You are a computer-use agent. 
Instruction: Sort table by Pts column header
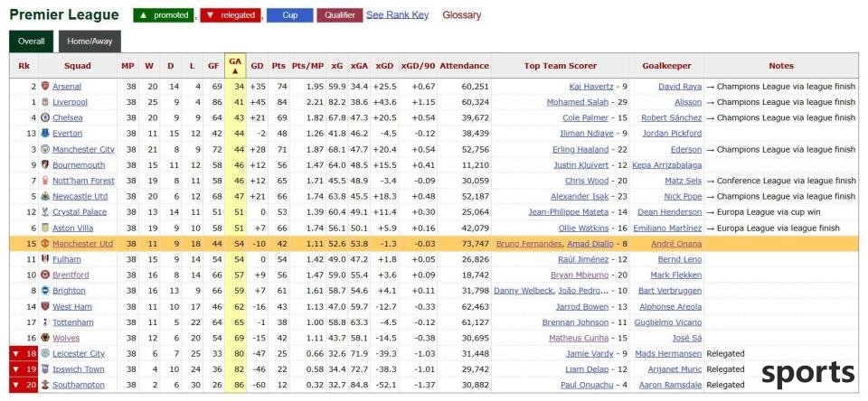[278, 66]
